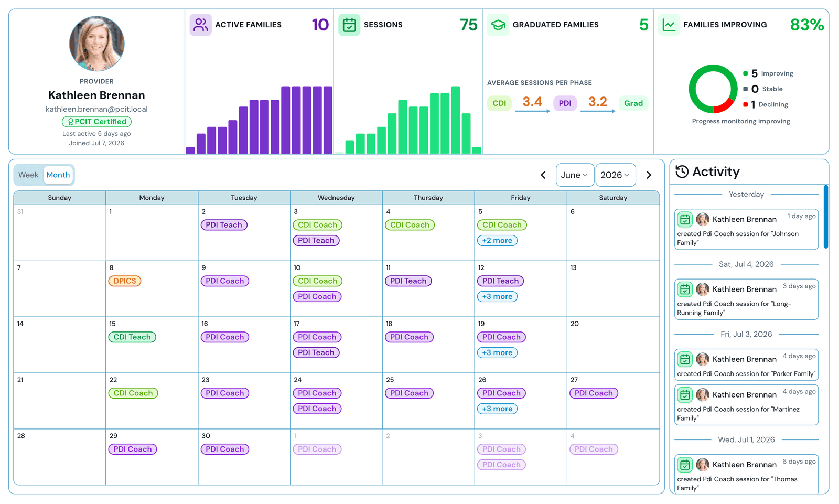
Task: Click the Wednesday column header
Action: 336,198
